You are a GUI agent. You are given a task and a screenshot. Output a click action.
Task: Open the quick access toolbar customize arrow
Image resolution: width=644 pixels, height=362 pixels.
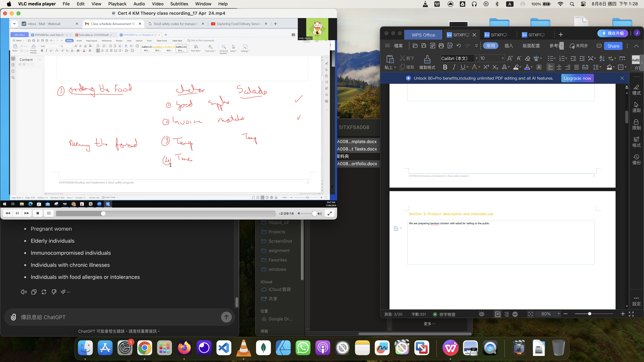click(476, 46)
